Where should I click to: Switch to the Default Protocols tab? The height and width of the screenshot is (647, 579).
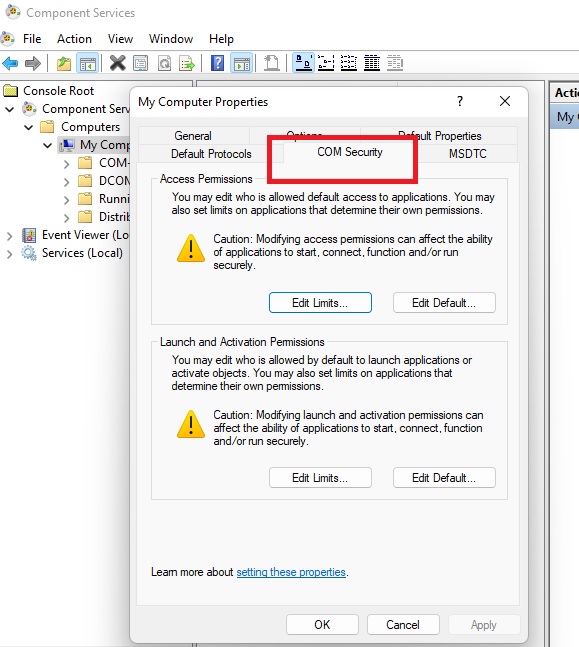click(x=211, y=154)
